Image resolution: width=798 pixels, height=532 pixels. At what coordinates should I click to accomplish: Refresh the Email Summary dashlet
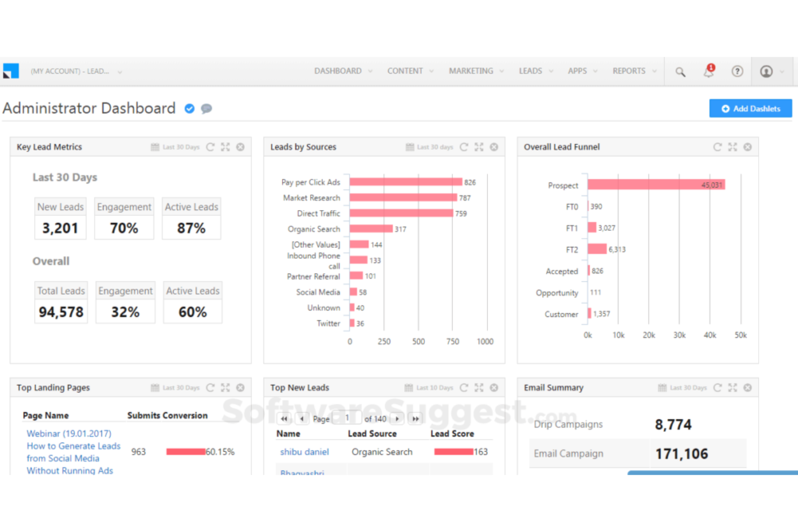coord(717,388)
